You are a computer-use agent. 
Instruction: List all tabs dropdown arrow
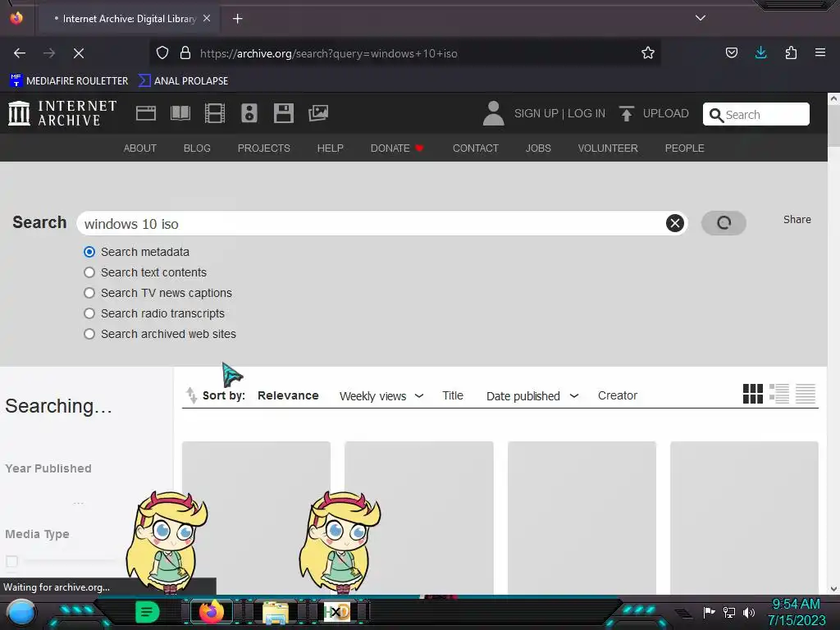[701, 18]
